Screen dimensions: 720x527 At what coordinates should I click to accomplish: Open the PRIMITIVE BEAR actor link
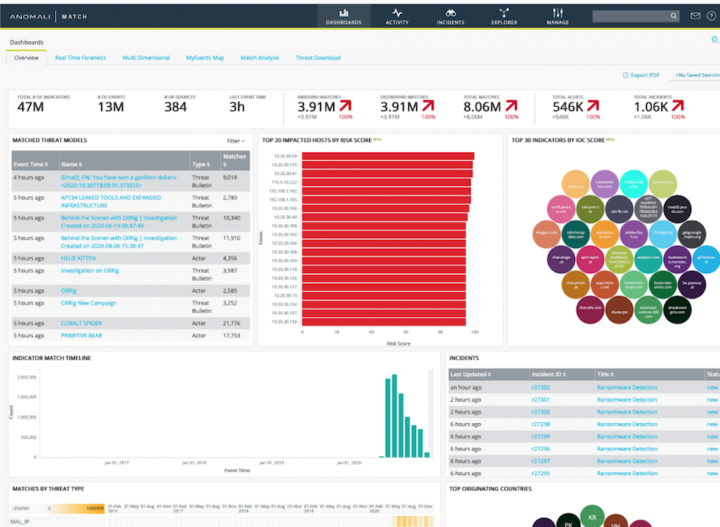[x=81, y=336]
